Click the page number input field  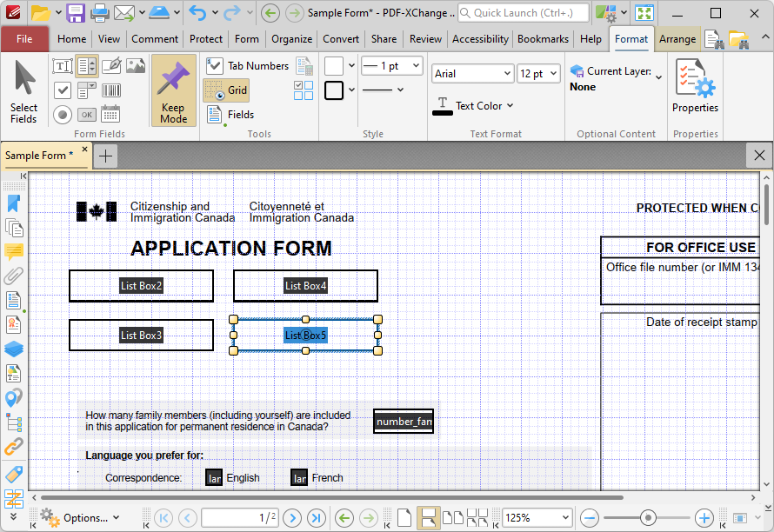coord(240,518)
